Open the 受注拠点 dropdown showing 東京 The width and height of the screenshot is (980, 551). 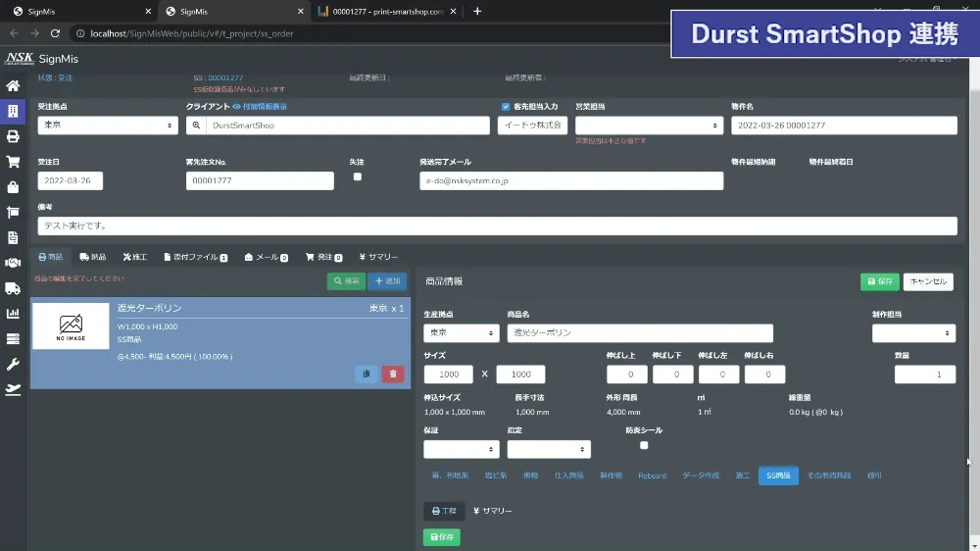pos(108,125)
